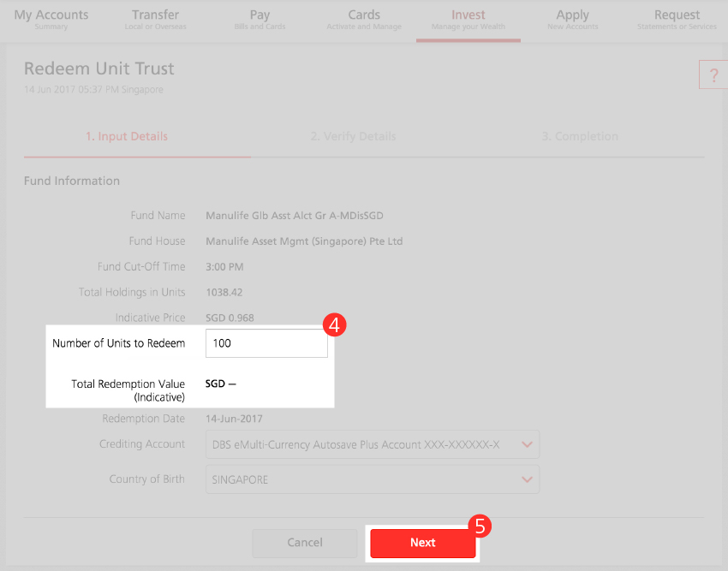Expand the Country of Birth dropdown

pos(373,479)
